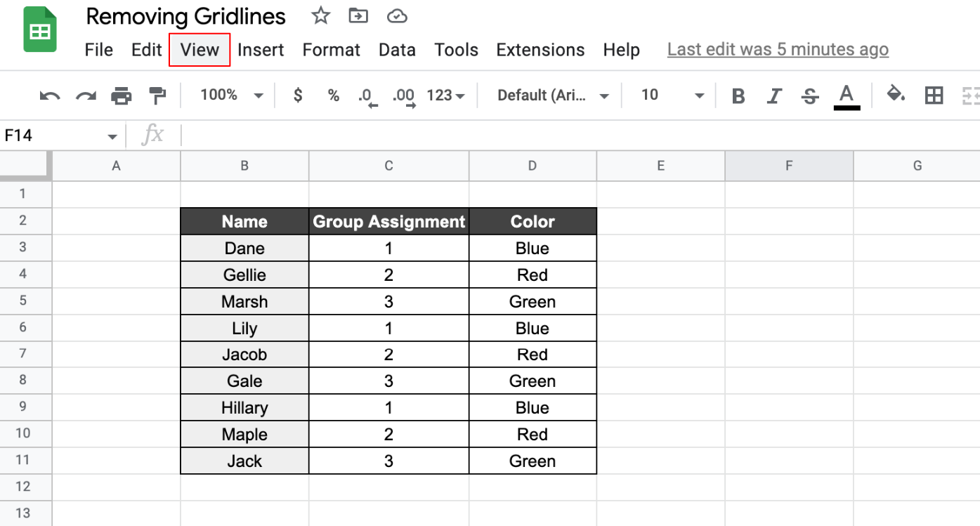Image resolution: width=980 pixels, height=526 pixels.
Task: Apply currency format with the dollar icon
Action: point(297,95)
